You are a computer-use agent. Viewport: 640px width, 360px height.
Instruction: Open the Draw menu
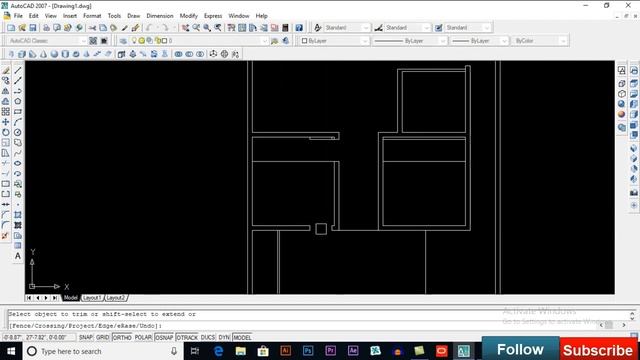133,16
